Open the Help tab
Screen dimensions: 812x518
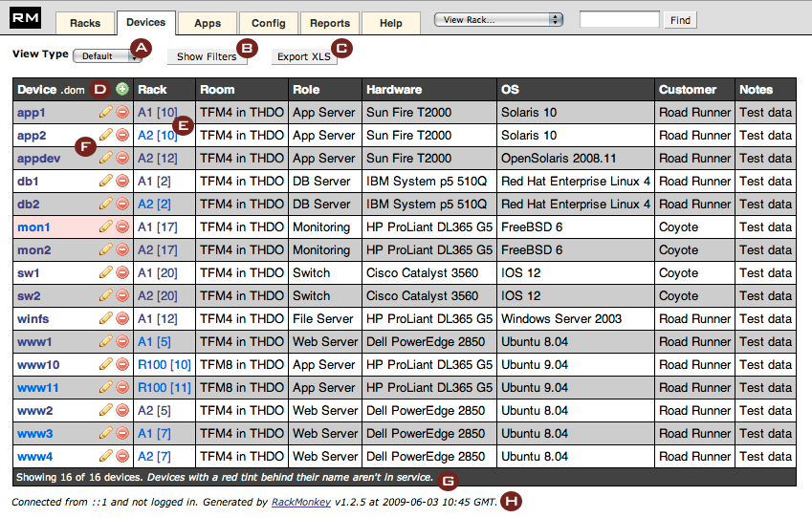pyautogui.click(x=391, y=23)
